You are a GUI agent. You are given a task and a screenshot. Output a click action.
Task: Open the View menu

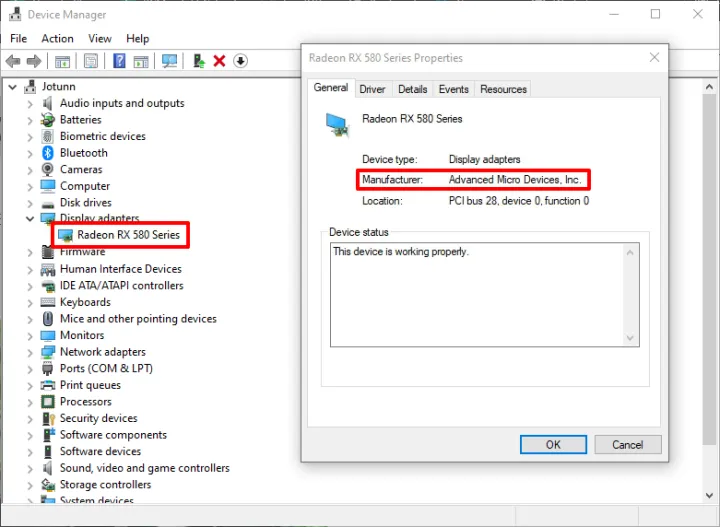(x=100, y=38)
